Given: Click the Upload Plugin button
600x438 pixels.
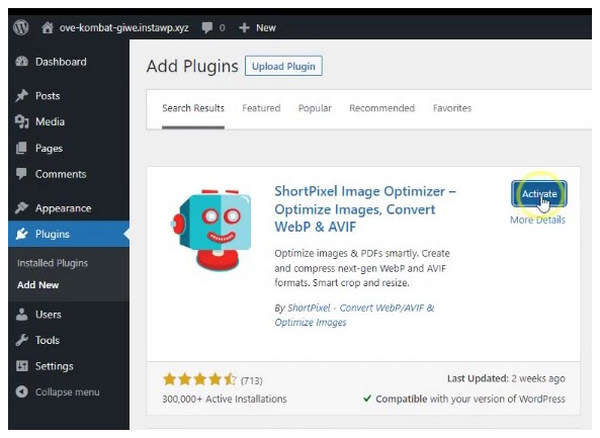Looking at the screenshot, I should (284, 67).
